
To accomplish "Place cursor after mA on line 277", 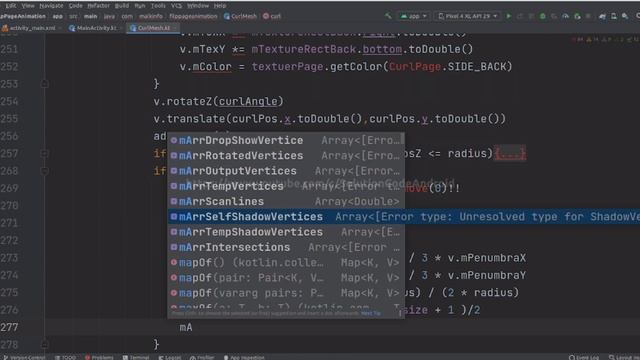I will (x=193, y=327).
